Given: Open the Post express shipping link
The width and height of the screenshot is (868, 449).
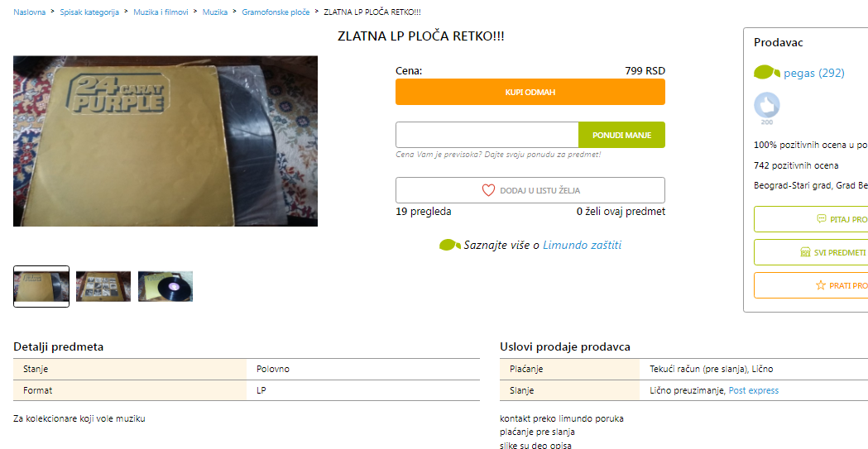Looking at the screenshot, I should click(754, 390).
